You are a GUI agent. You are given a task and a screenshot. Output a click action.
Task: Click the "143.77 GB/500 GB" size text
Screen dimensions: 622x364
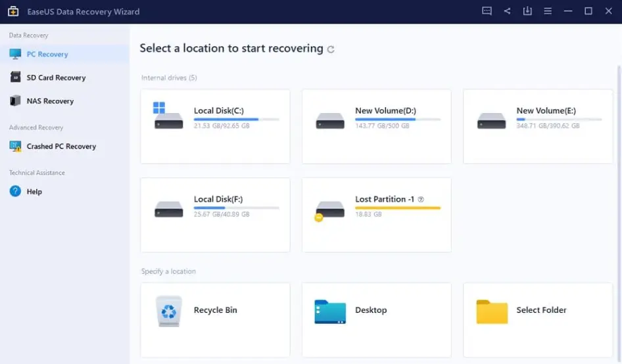382,125
